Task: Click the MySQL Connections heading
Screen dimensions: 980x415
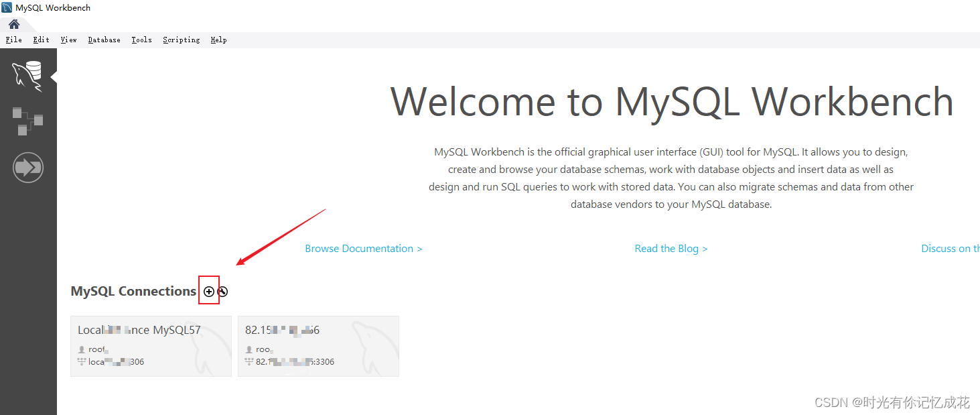Action: point(133,291)
